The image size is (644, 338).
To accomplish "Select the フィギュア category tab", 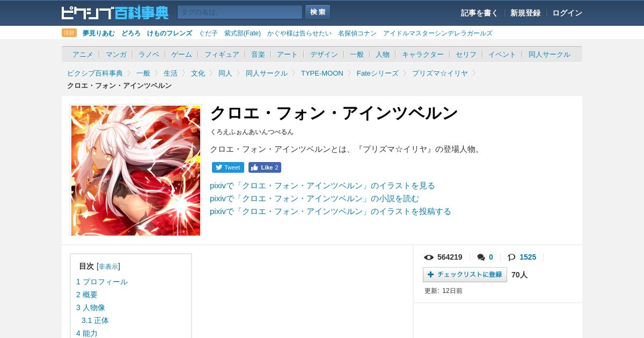I will point(222,54).
